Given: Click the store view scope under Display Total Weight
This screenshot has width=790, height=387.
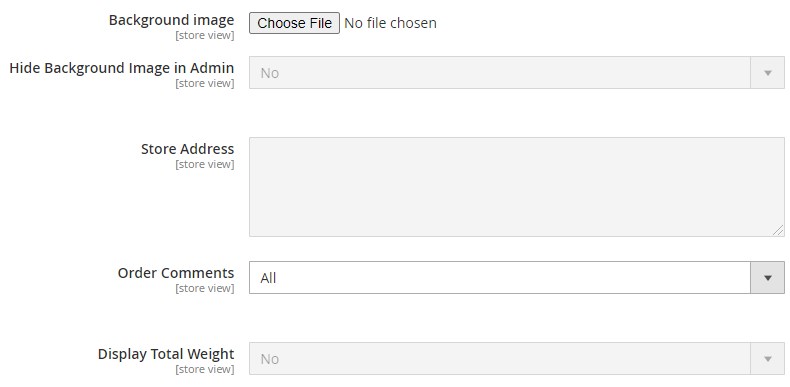Looking at the screenshot, I should coord(205,369).
